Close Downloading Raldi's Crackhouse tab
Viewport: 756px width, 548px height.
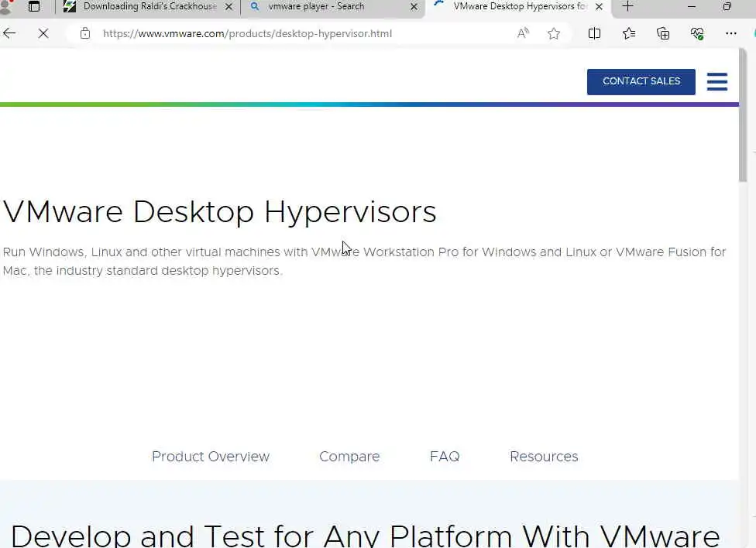(x=229, y=7)
